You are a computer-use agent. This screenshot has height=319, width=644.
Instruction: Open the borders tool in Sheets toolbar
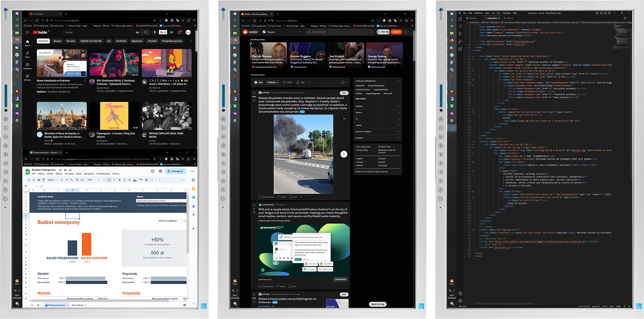tap(146, 180)
